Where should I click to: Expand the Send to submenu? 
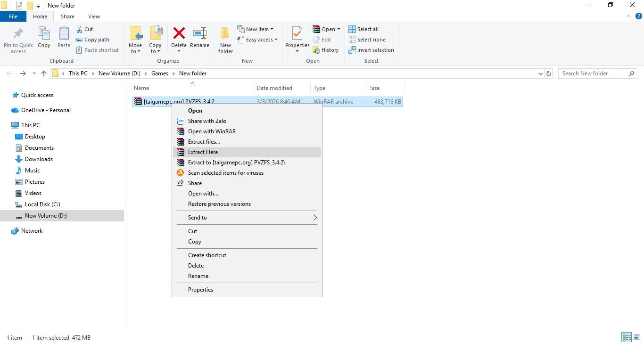coord(247,218)
